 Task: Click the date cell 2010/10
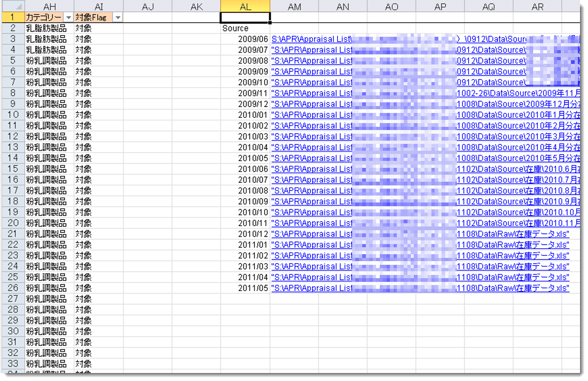tap(245, 212)
